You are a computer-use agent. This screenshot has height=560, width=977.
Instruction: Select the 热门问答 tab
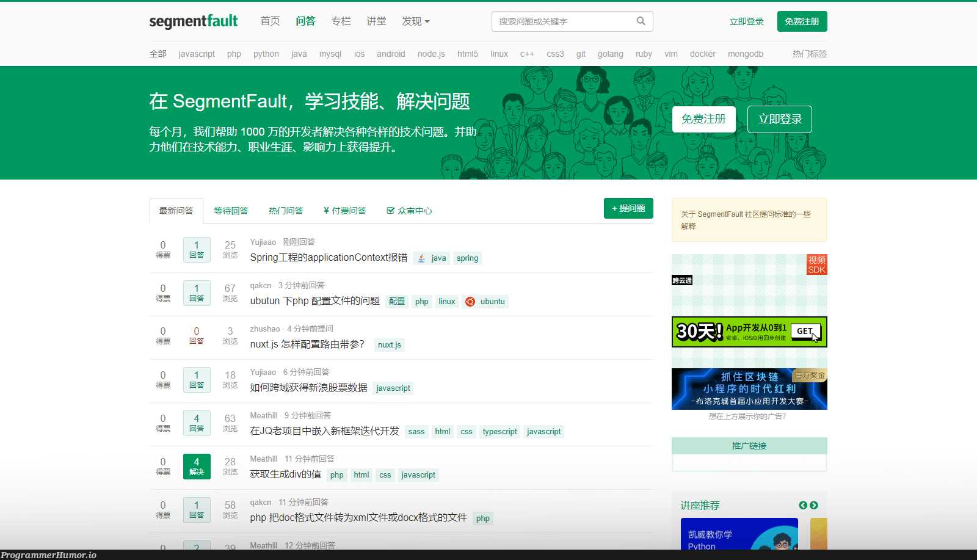coord(286,211)
